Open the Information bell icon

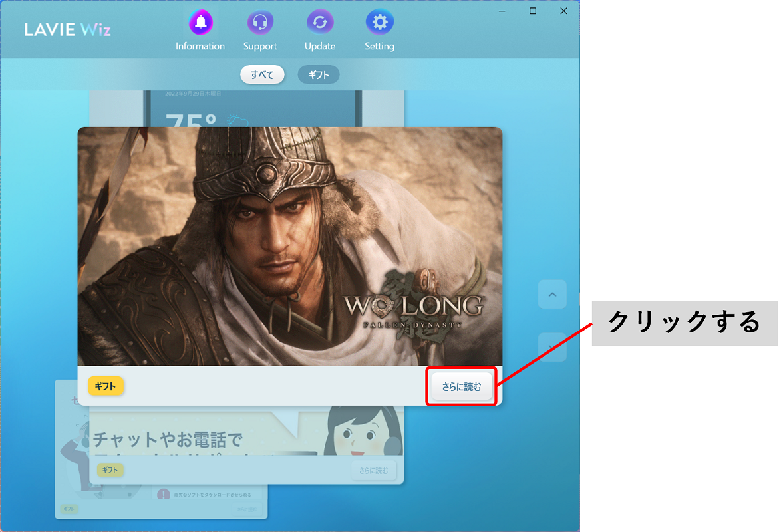[200, 23]
